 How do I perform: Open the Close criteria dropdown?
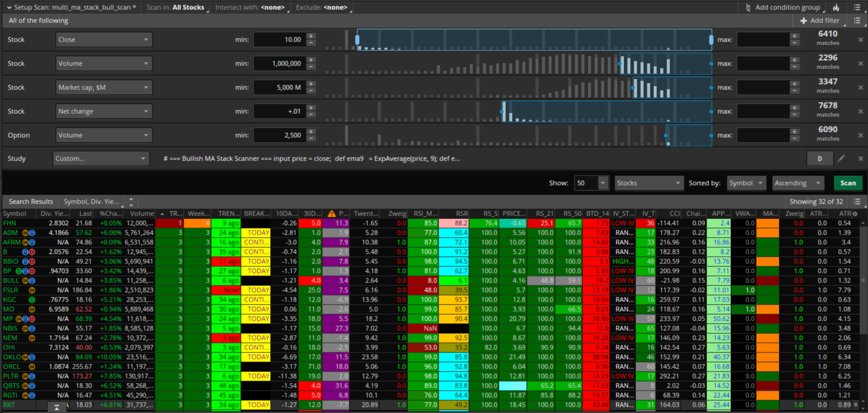point(104,40)
